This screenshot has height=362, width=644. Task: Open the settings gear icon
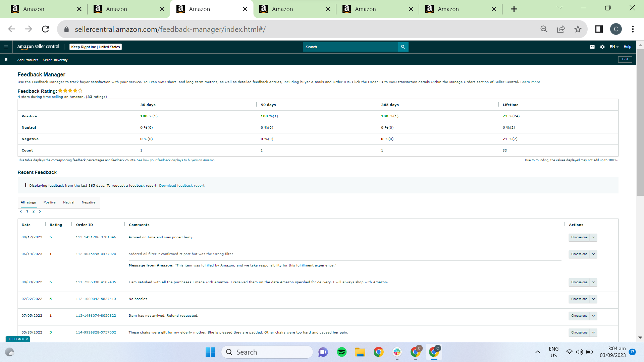(x=602, y=47)
